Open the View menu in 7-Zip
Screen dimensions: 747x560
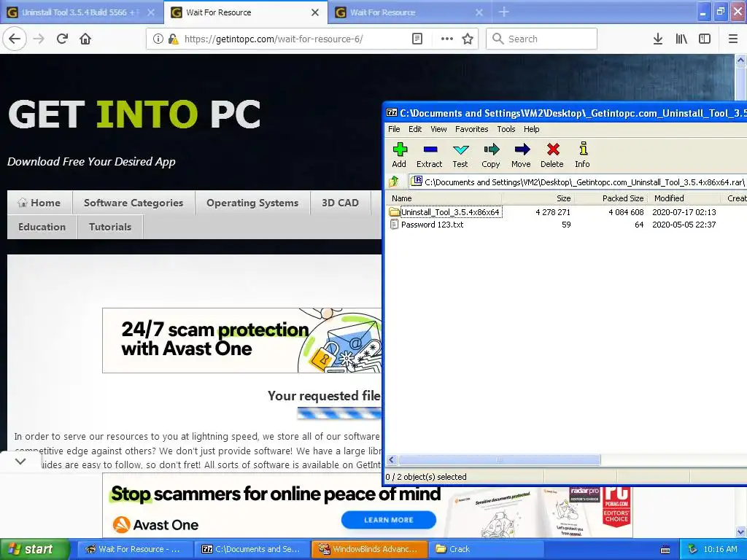coord(438,129)
